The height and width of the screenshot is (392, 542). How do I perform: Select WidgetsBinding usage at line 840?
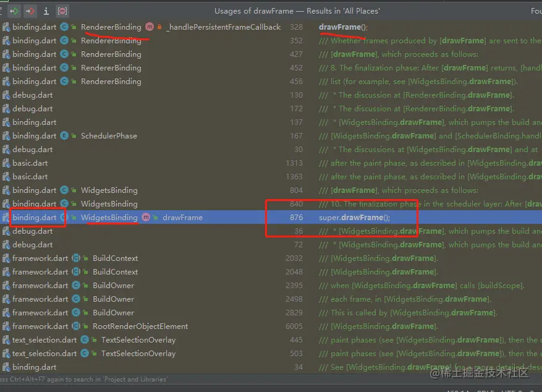click(271, 204)
